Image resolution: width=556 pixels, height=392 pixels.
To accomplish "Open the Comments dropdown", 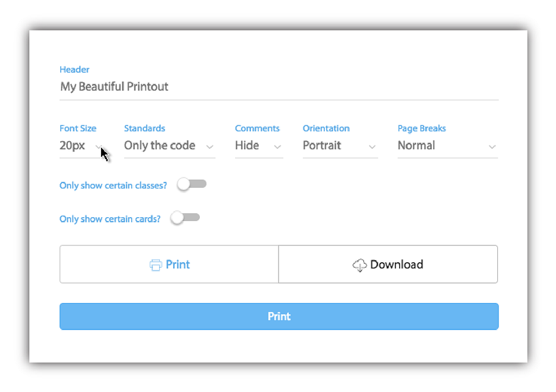I will [259, 146].
